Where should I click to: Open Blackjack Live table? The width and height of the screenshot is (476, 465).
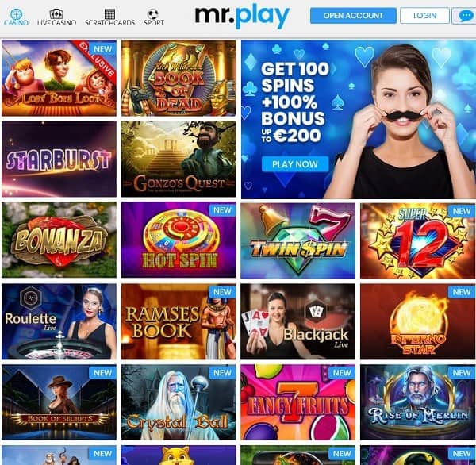coord(297,321)
